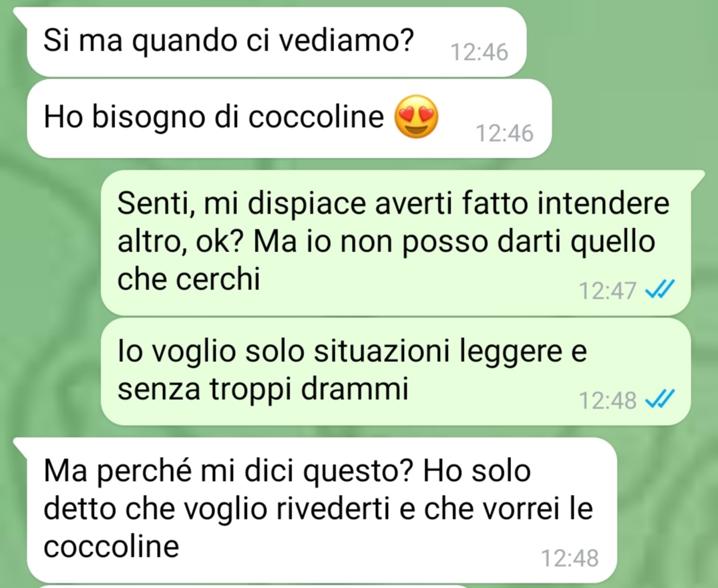Click the 12:47 timestamp in green bubble

pyautogui.click(x=608, y=291)
